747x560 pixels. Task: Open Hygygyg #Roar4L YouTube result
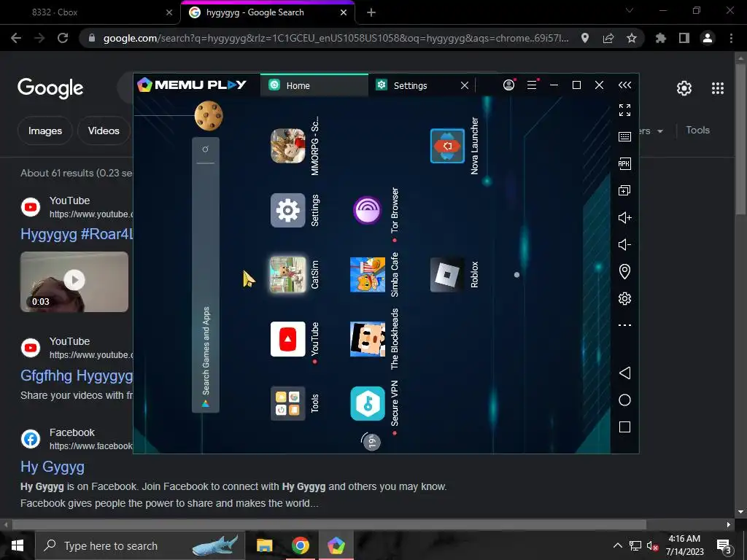[x=77, y=234]
